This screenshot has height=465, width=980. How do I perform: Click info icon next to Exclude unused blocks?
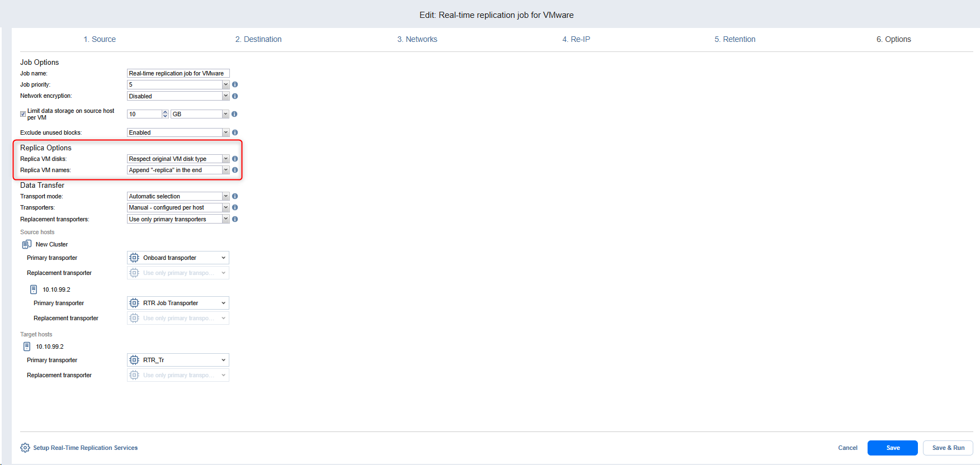click(235, 132)
